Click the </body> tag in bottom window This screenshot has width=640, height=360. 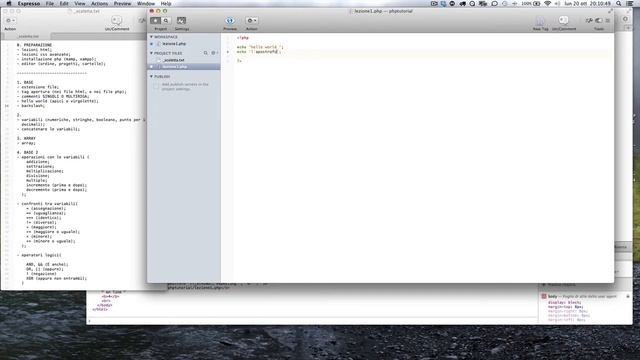click(x=104, y=305)
